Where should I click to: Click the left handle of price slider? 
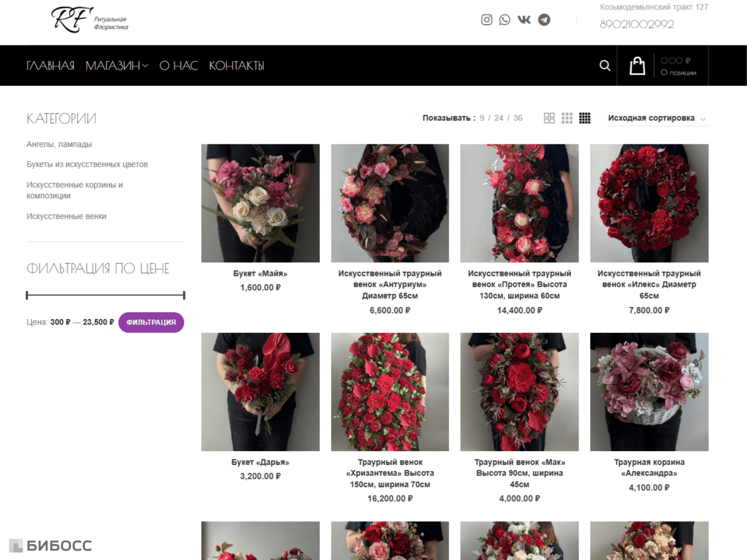point(27,296)
